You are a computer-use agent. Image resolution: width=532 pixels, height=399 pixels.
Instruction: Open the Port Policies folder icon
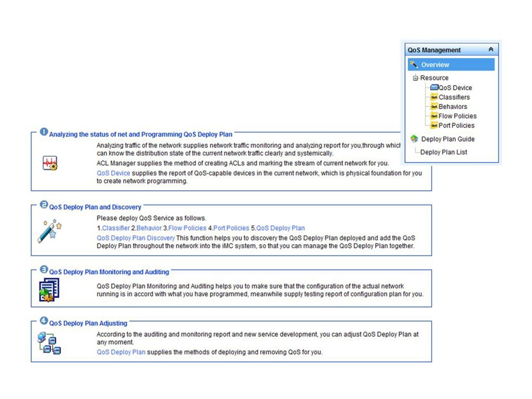coord(434,125)
